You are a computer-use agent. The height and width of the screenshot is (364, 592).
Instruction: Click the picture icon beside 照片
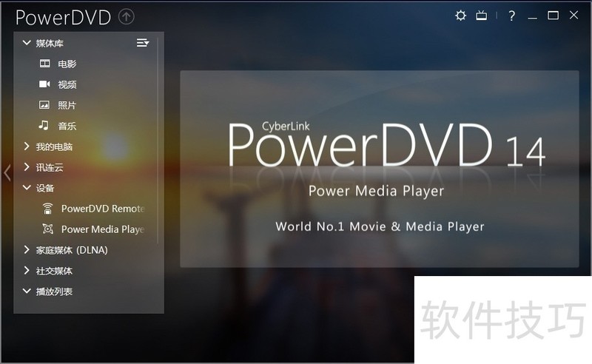pyautogui.click(x=44, y=104)
